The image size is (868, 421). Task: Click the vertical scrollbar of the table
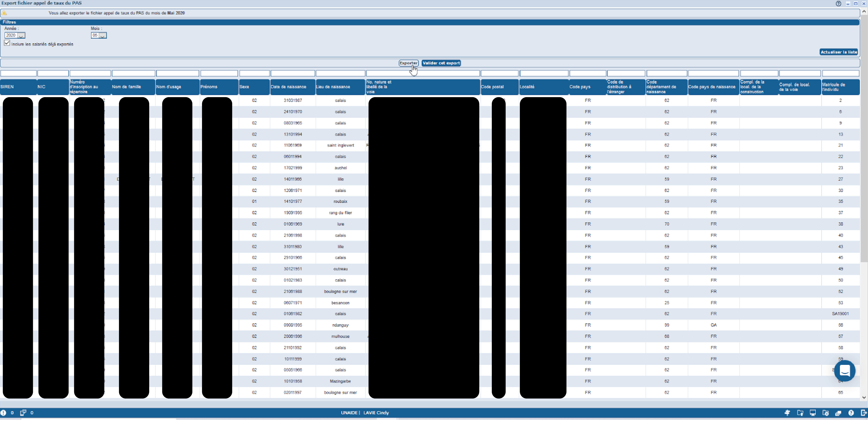point(864,138)
